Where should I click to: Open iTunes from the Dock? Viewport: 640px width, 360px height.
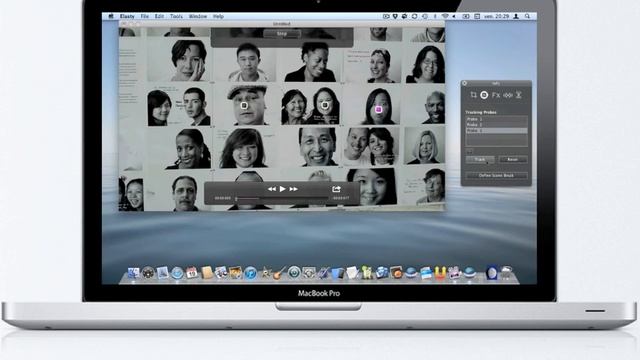(x=250, y=273)
